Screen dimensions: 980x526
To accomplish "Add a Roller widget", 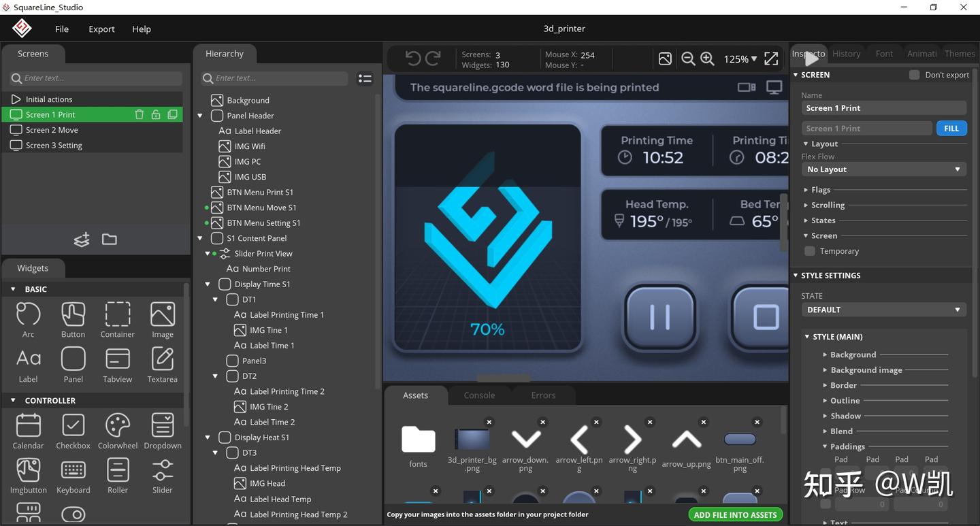I will pyautogui.click(x=118, y=476).
